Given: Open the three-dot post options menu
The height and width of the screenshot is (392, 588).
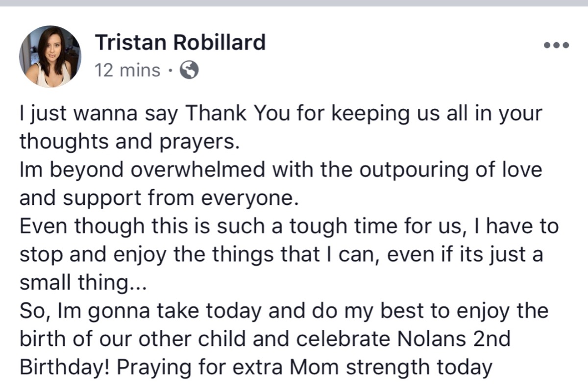Looking at the screenshot, I should (556, 46).
